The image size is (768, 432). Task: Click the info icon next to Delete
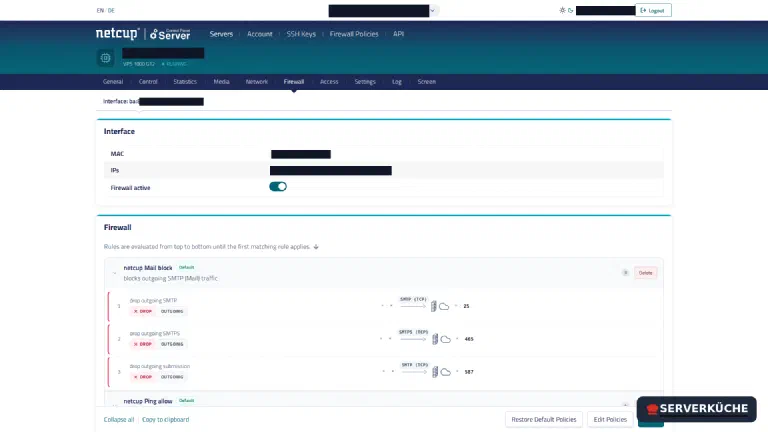[625, 273]
